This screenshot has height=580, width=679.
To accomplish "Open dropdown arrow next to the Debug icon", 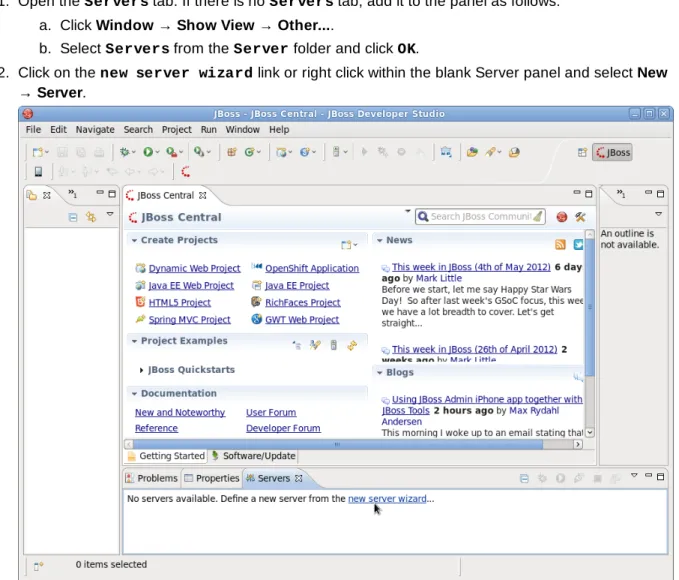I will click(134, 152).
